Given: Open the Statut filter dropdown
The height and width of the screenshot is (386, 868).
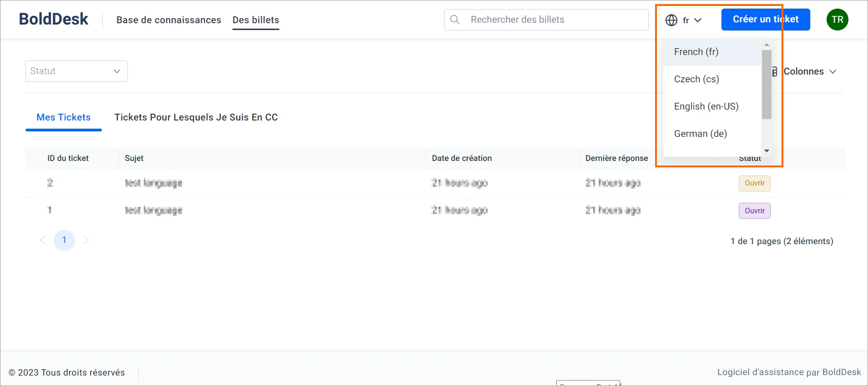Looking at the screenshot, I should coord(76,71).
